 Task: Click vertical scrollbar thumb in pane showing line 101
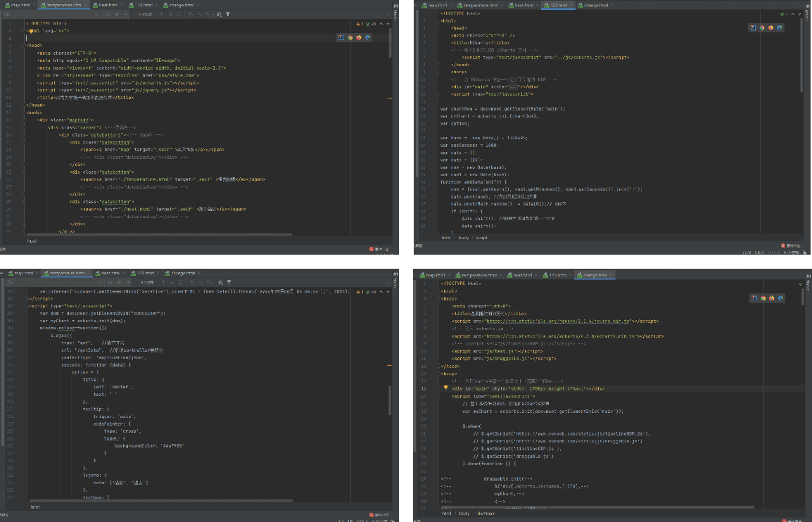click(x=390, y=400)
